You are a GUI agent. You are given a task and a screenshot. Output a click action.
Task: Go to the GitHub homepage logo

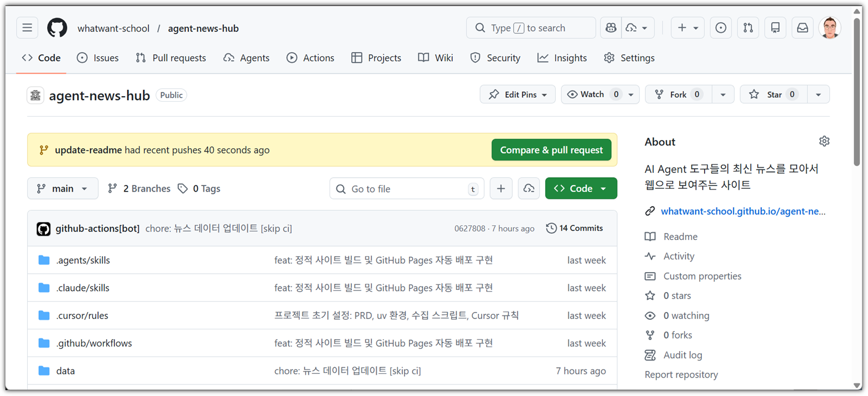tap(57, 28)
